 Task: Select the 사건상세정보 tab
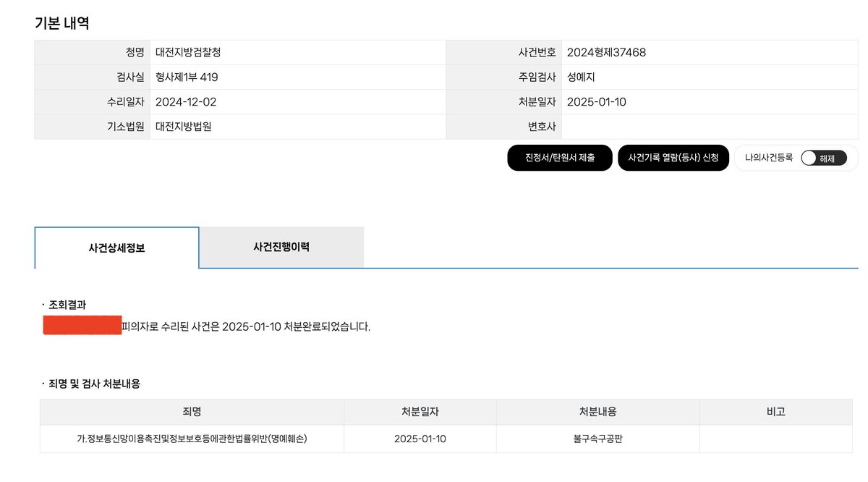(x=116, y=248)
